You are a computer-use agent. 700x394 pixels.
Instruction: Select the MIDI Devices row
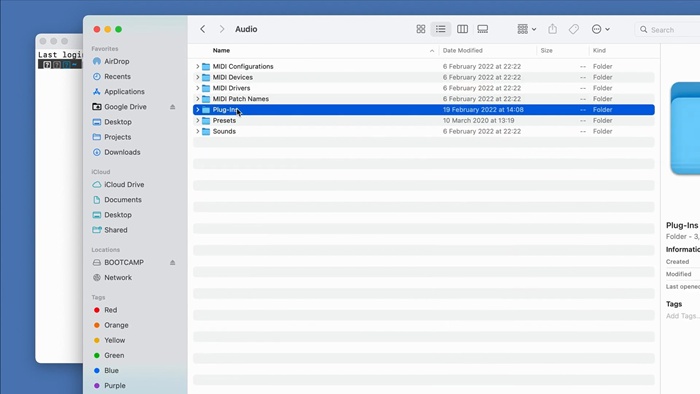[x=424, y=77]
